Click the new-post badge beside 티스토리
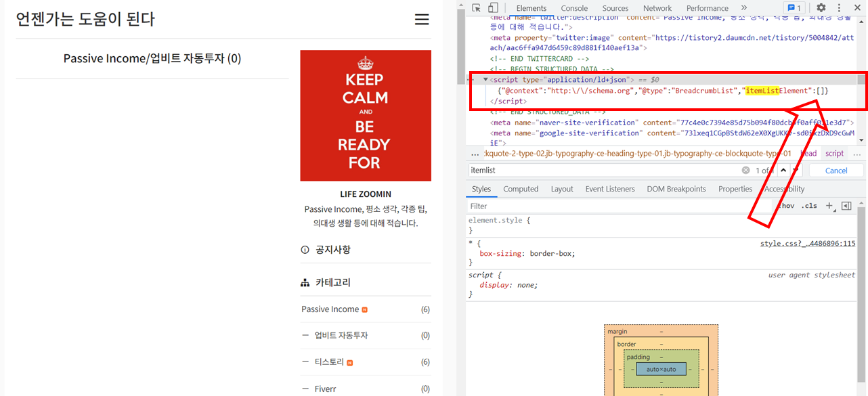This screenshot has width=868, height=396. click(350, 363)
